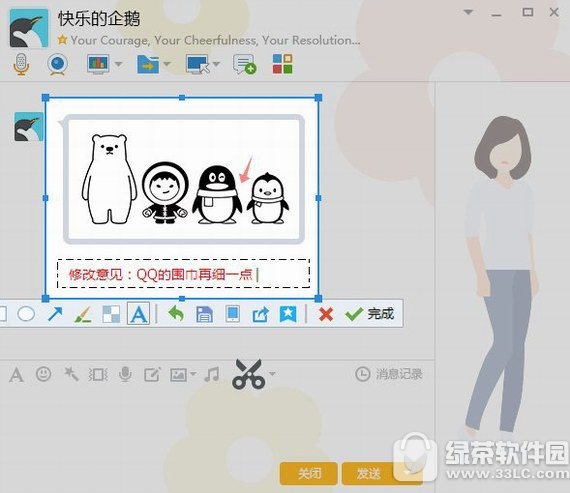Viewport: 570px width, 493px height.
Task: Click the voice message microphone icon
Action: [x=125, y=374]
